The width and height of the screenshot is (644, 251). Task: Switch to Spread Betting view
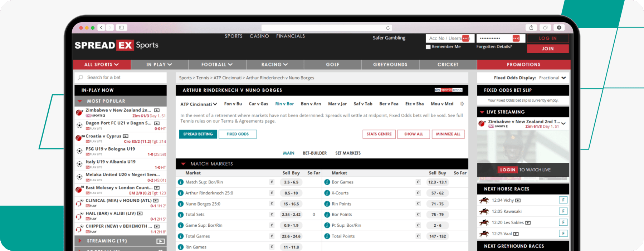[x=198, y=134]
